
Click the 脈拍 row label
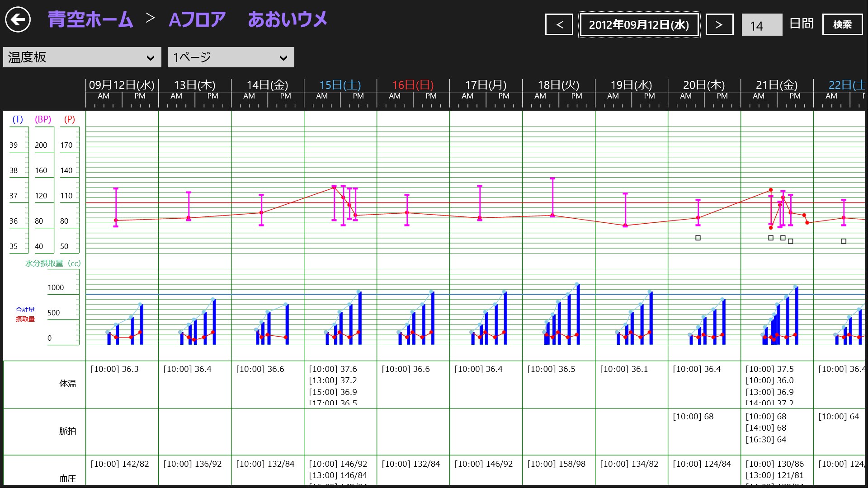(67, 431)
